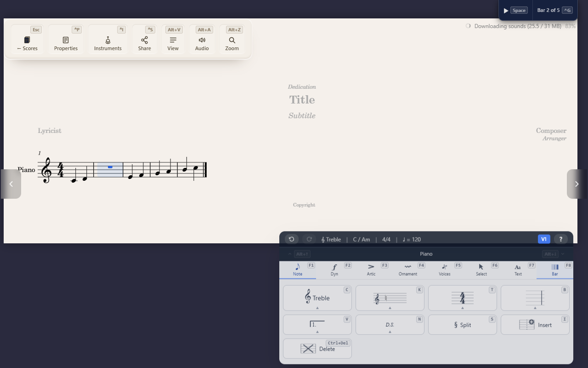Switch to the Note tab

pyautogui.click(x=298, y=270)
